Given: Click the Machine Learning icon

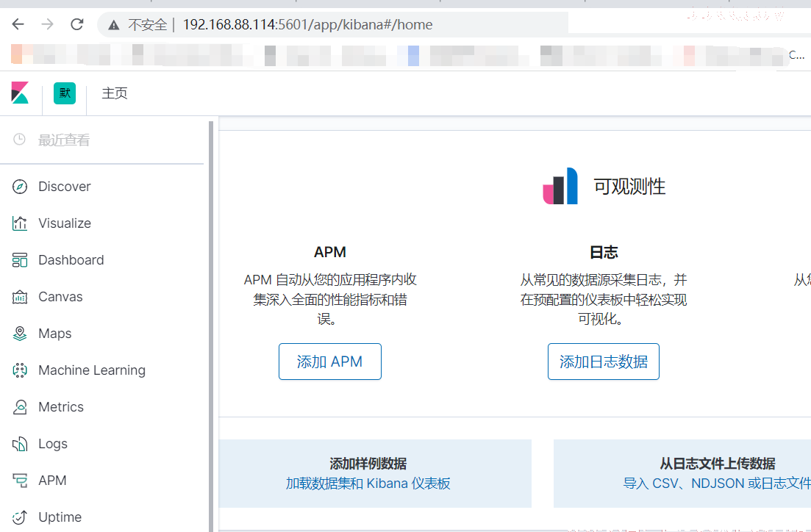Looking at the screenshot, I should [x=20, y=370].
